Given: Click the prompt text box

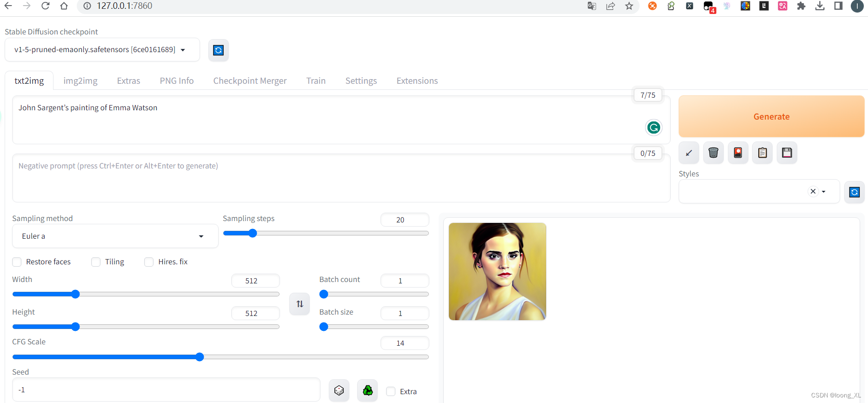Looking at the screenshot, I should [x=341, y=120].
